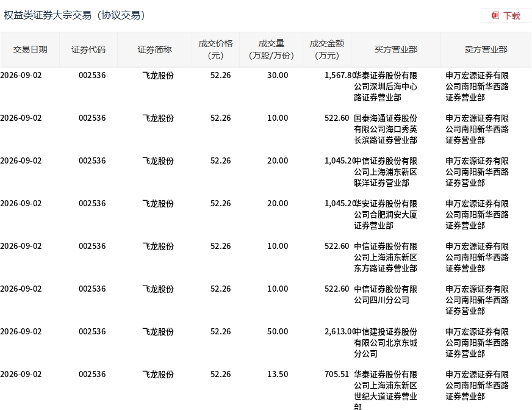
Task: Click date 2026-09-02 in the 2,613.00 row
Action: point(21,331)
